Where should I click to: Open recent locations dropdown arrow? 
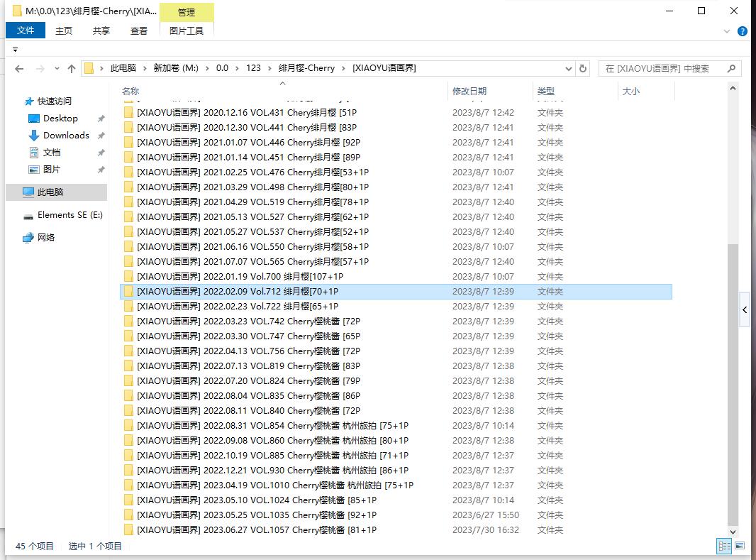(x=57, y=69)
